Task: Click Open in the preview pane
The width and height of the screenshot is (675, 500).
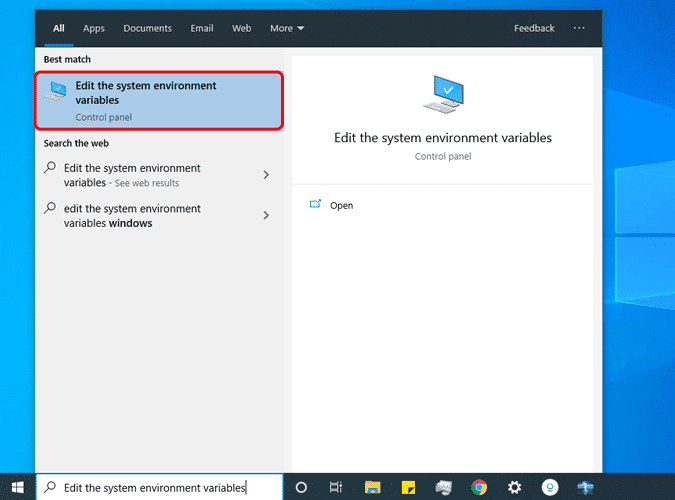Action: [341, 205]
